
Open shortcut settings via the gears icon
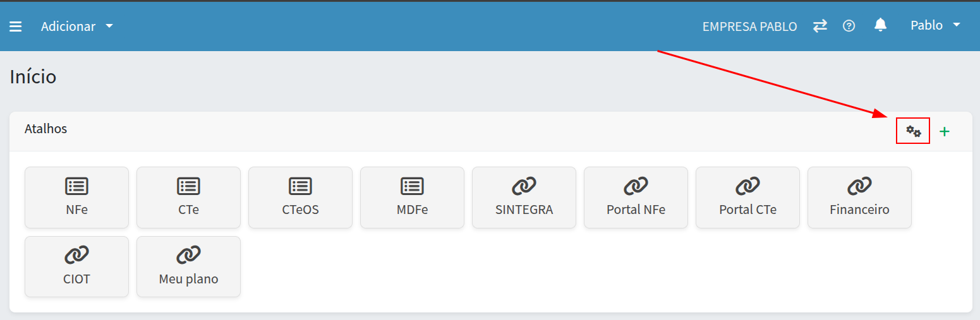(913, 131)
